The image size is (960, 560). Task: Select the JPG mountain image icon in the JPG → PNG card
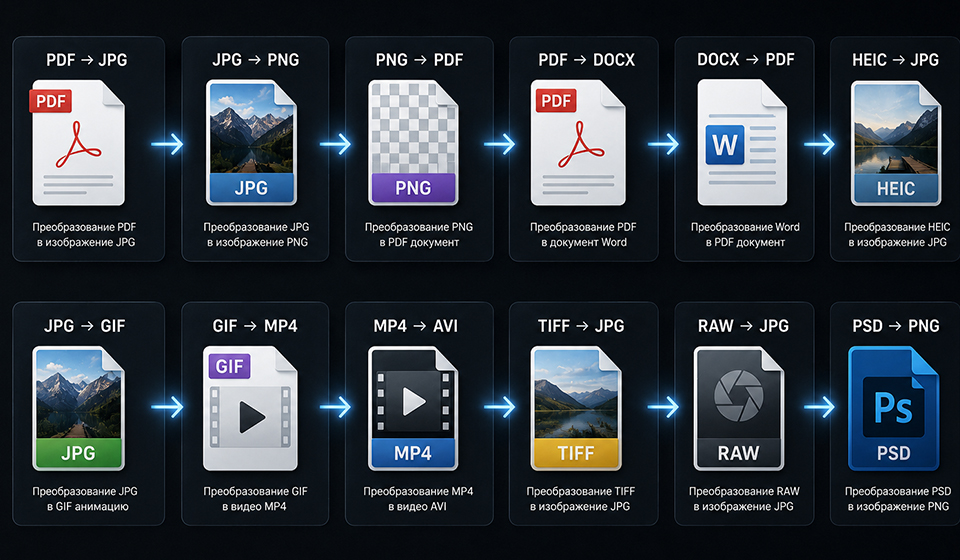[251, 142]
